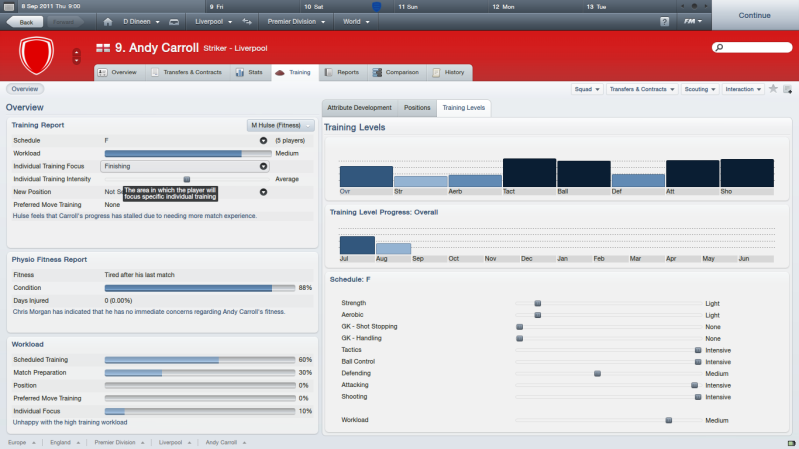Image resolution: width=799 pixels, height=449 pixels.
Task: Click the England flag icon beside player name
Action: (x=103, y=48)
